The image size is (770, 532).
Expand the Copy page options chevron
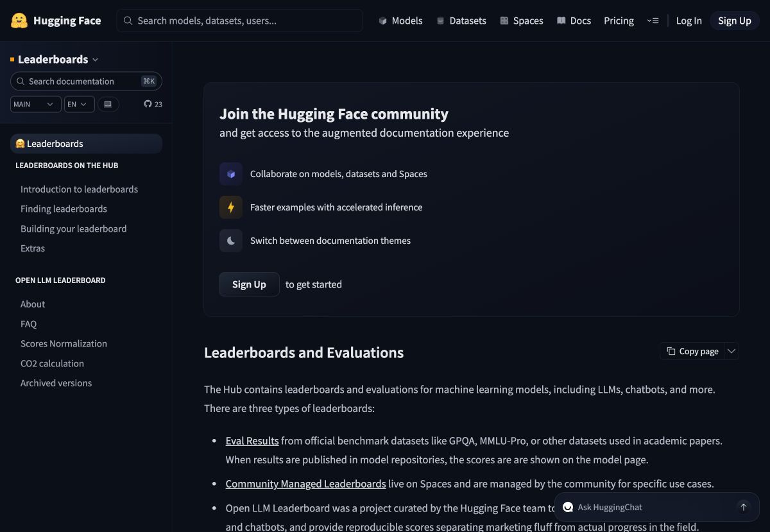(x=732, y=351)
